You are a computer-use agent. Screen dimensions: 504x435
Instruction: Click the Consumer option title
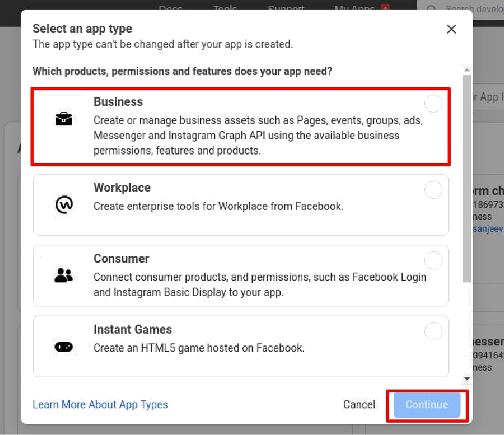[121, 258]
